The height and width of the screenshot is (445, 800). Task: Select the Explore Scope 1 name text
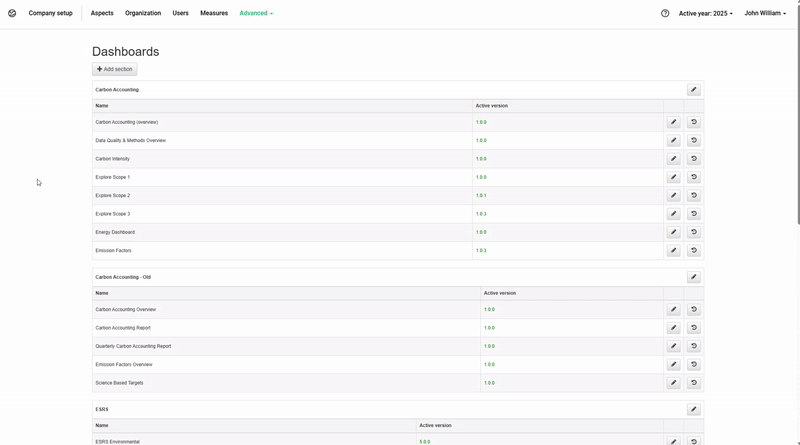[x=113, y=177]
